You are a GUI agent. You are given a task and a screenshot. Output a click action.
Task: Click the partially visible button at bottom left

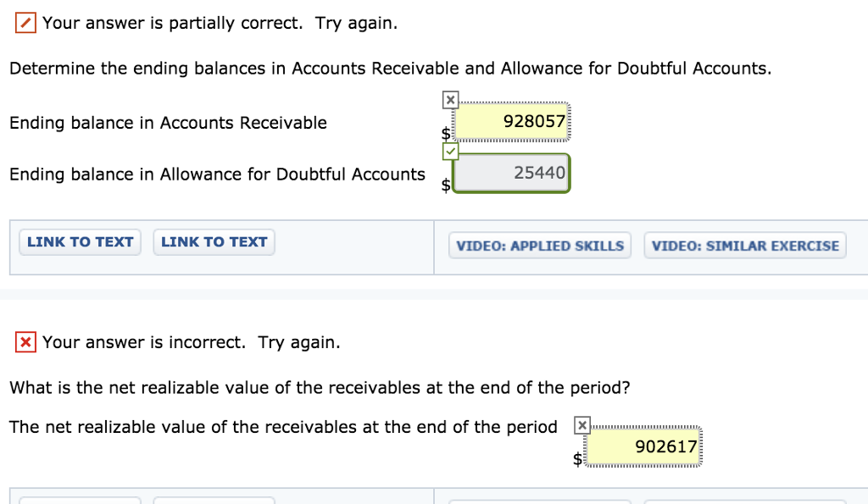(x=79, y=501)
